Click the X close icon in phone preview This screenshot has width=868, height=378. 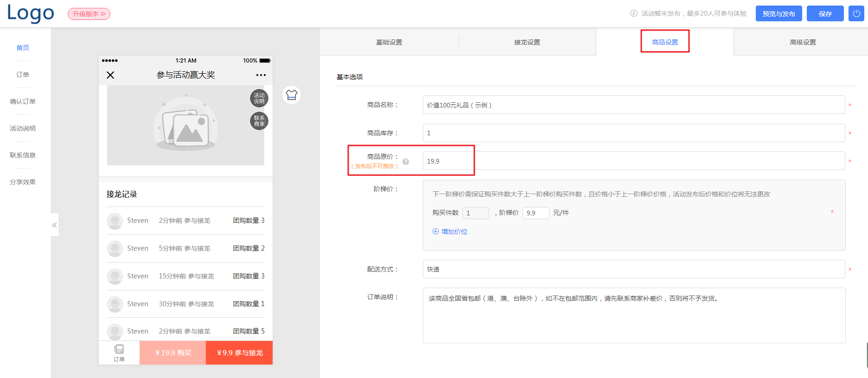tap(110, 75)
